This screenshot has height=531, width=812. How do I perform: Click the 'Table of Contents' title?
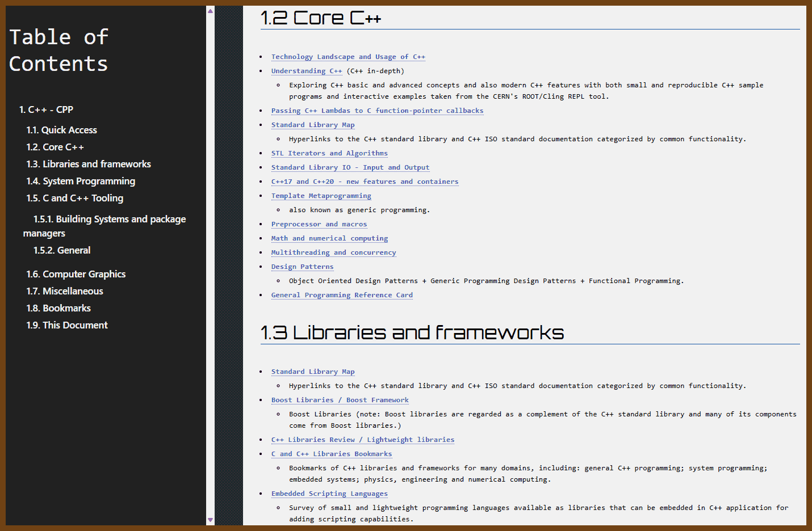pos(58,50)
